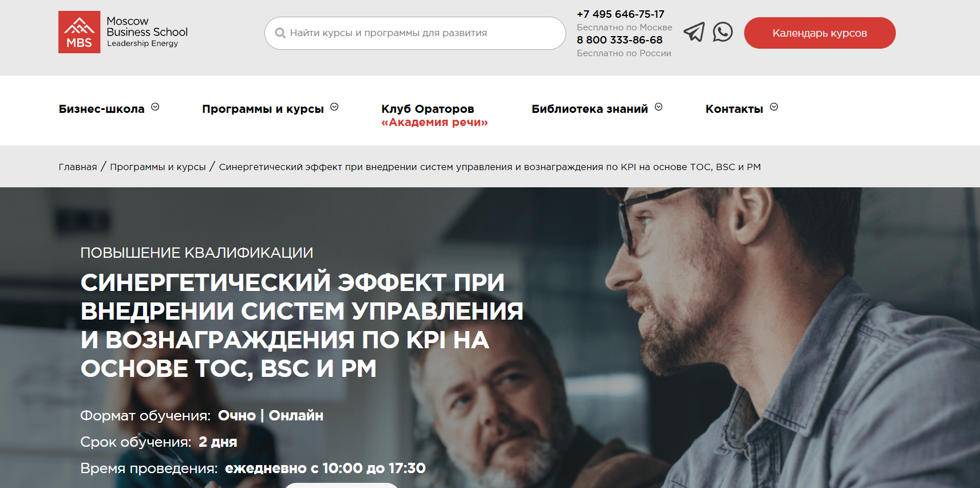
Task: Click the red MBS logo
Action: (79, 32)
